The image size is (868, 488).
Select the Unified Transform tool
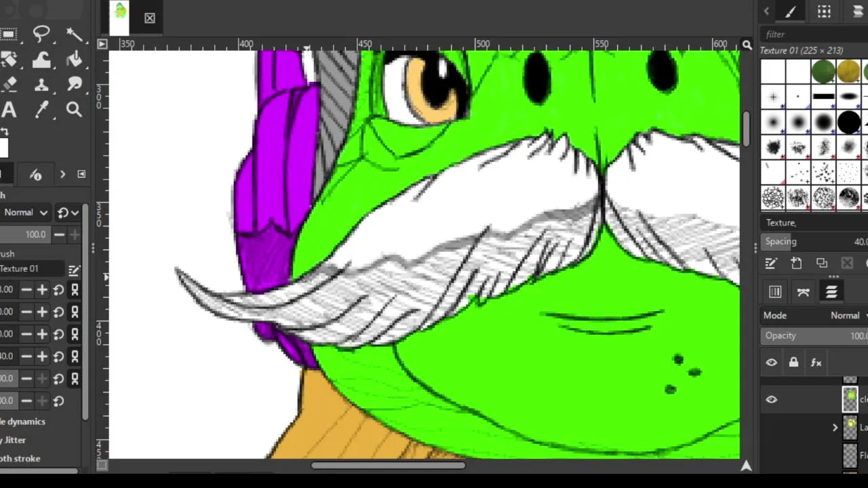(x=9, y=60)
